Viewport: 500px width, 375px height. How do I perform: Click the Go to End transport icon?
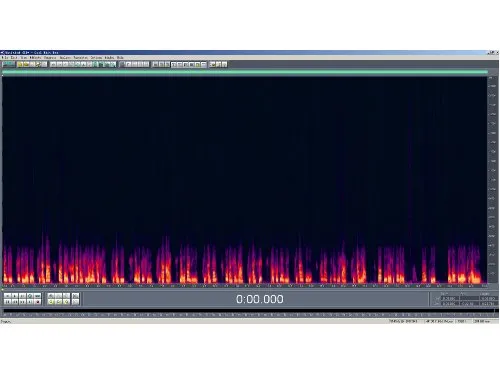pyautogui.click(x=30, y=302)
